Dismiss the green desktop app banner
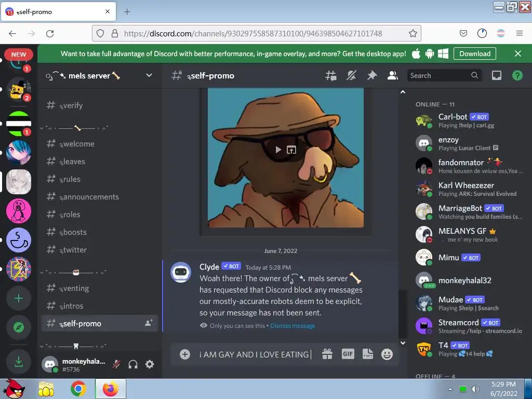Image resolution: width=532 pixels, height=399 pixels. click(518, 54)
